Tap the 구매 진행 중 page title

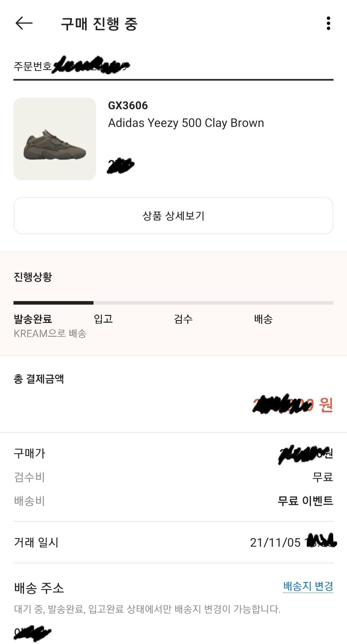(x=99, y=24)
